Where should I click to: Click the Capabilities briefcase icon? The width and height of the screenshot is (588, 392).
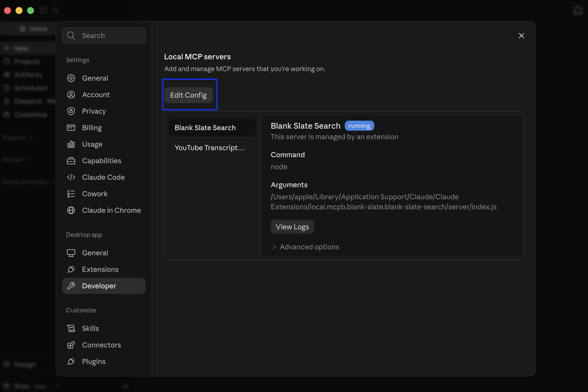coord(71,161)
